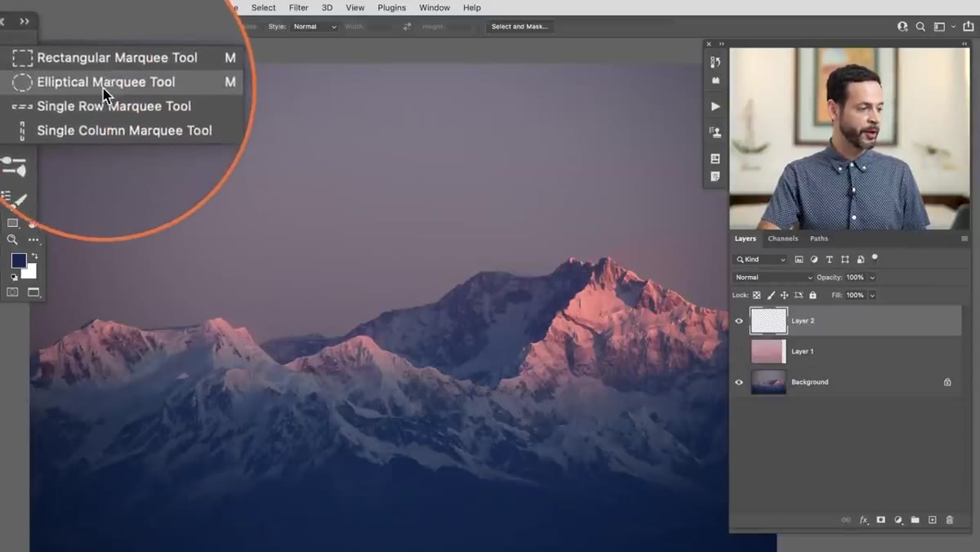The height and width of the screenshot is (552, 980).
Task: Show Layer 1 visibility box
Action: [x=739, y=351]
